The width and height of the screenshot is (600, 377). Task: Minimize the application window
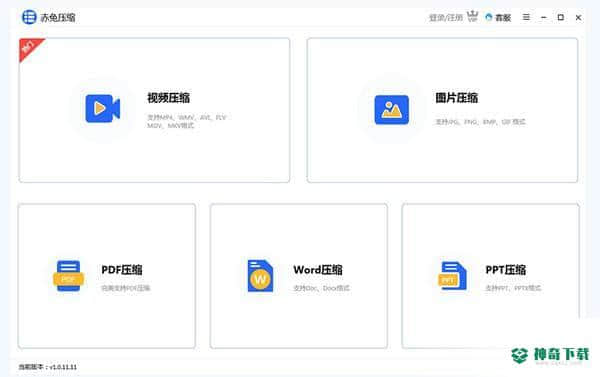(543, 18)
